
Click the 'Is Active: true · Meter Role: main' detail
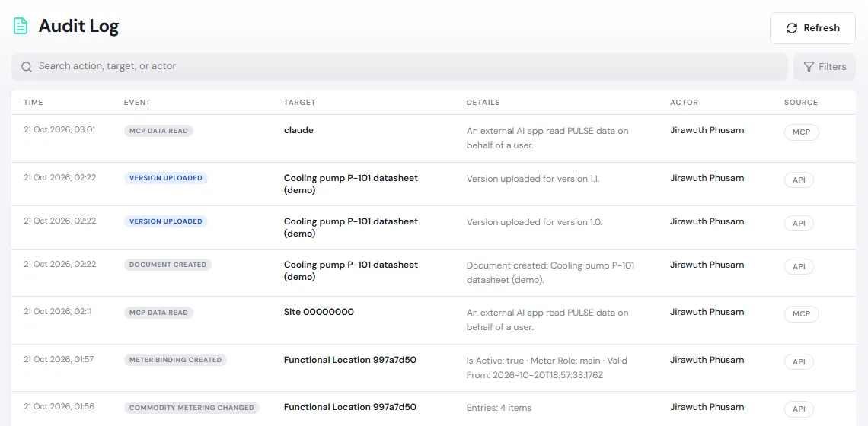tap(547, 367)
